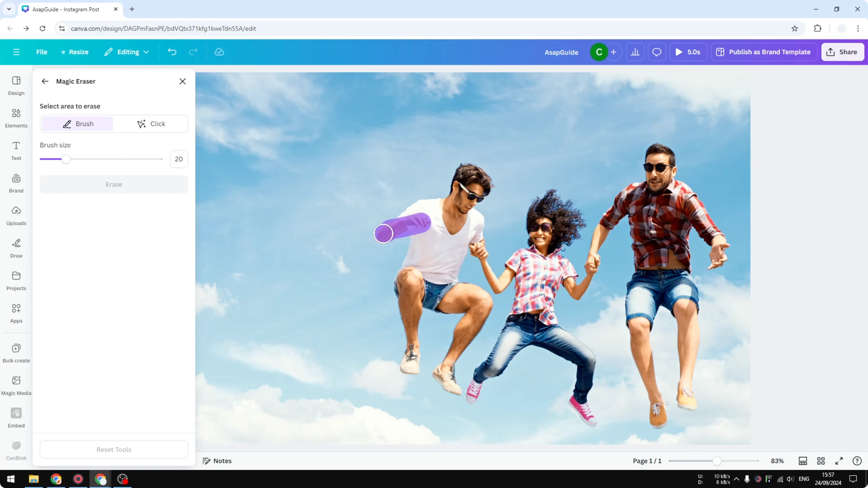Open browser extensions puzzle icon
The image size is (868, 488).
tap(818, 29)
